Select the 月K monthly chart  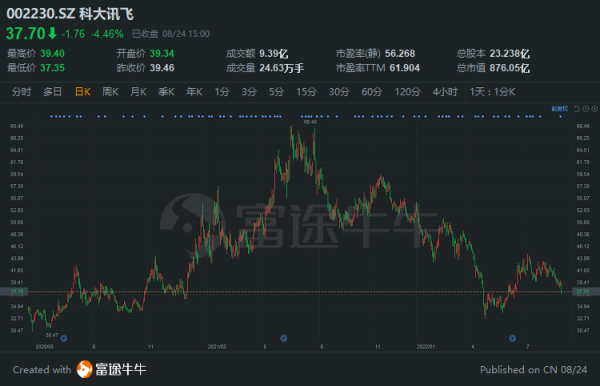tap(138, 92)
